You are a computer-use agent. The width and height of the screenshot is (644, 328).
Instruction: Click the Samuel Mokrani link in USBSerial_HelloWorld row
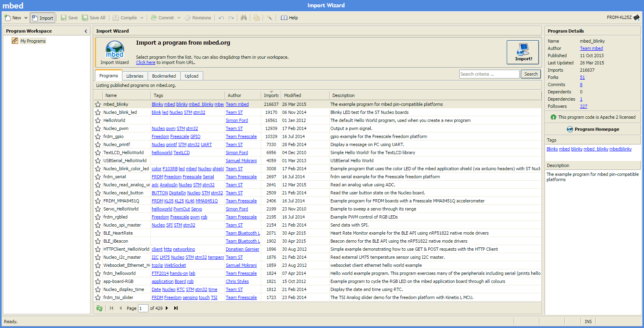pos(241,161)
